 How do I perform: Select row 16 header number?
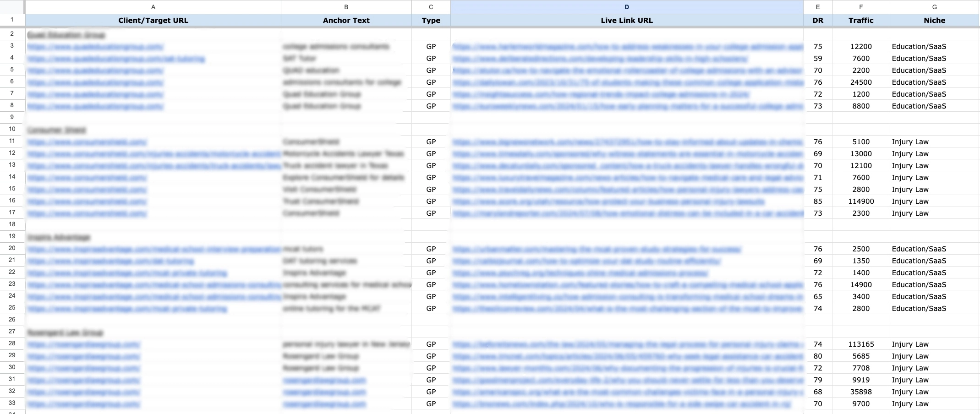coord(12,201)
